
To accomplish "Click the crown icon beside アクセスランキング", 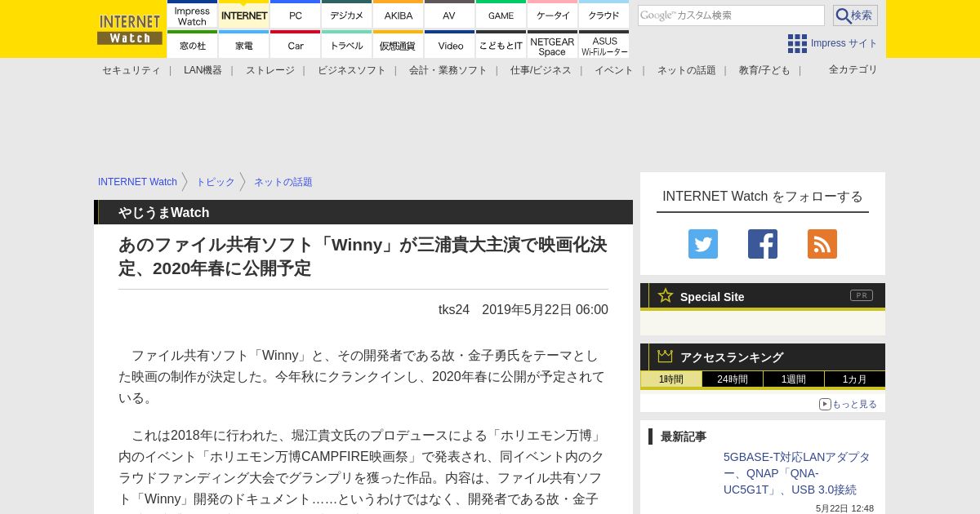I will [x=666, y=357].
